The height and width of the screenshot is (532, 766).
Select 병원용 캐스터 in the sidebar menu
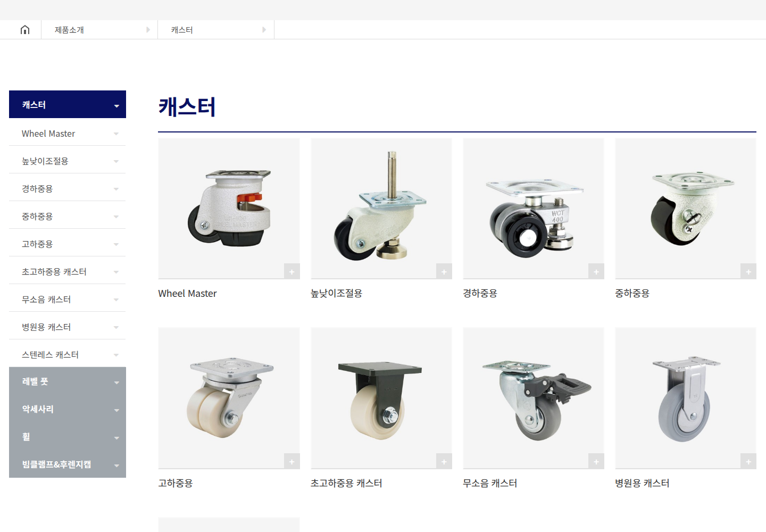point(68,327)
